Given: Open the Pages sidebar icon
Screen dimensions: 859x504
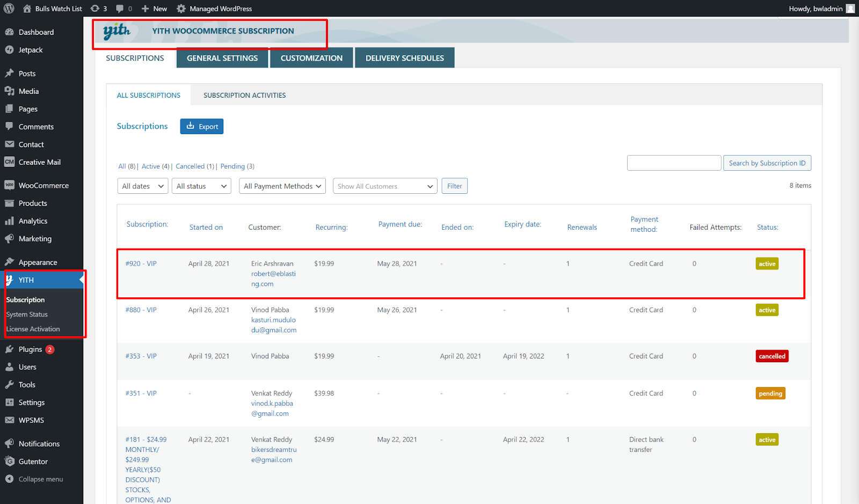Looking at the screenshot, I should [9, 109].
